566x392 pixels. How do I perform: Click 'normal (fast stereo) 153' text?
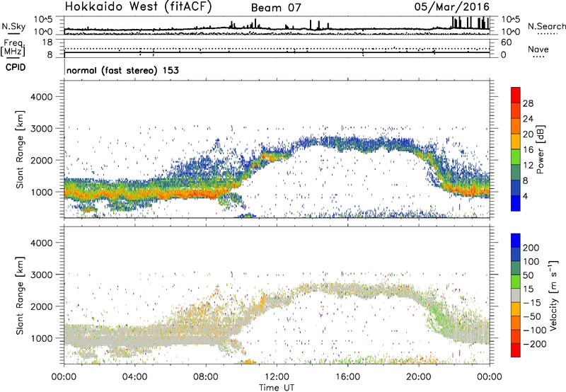point(122,70)
